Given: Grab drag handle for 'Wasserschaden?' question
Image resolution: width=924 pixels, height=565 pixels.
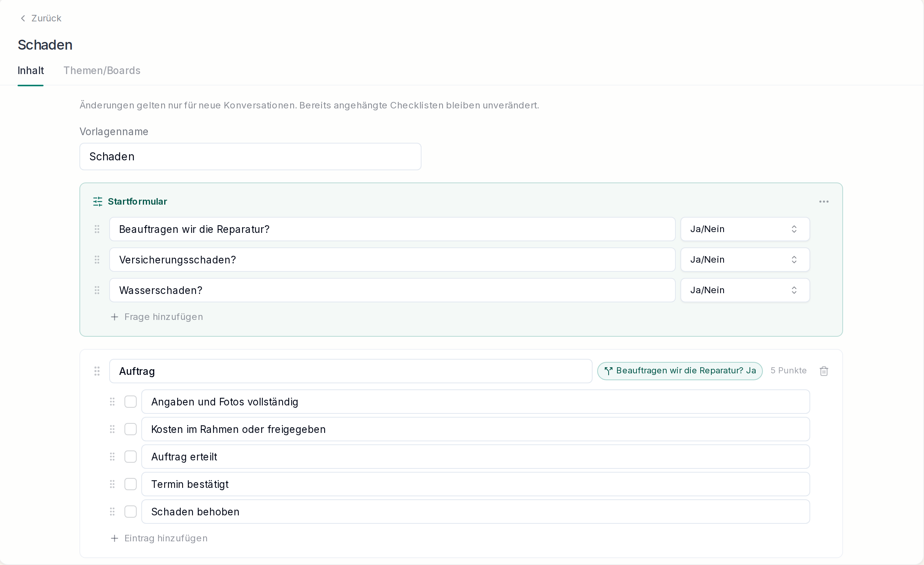Looking at the screenshot, I should coord(97,290).
